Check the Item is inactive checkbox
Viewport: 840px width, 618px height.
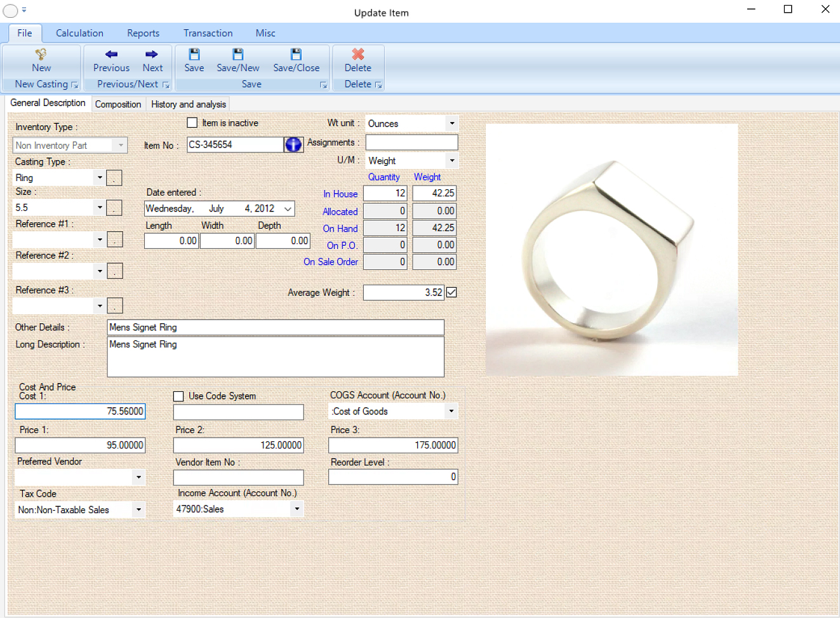pyautogui.click(x=192, y=123)
